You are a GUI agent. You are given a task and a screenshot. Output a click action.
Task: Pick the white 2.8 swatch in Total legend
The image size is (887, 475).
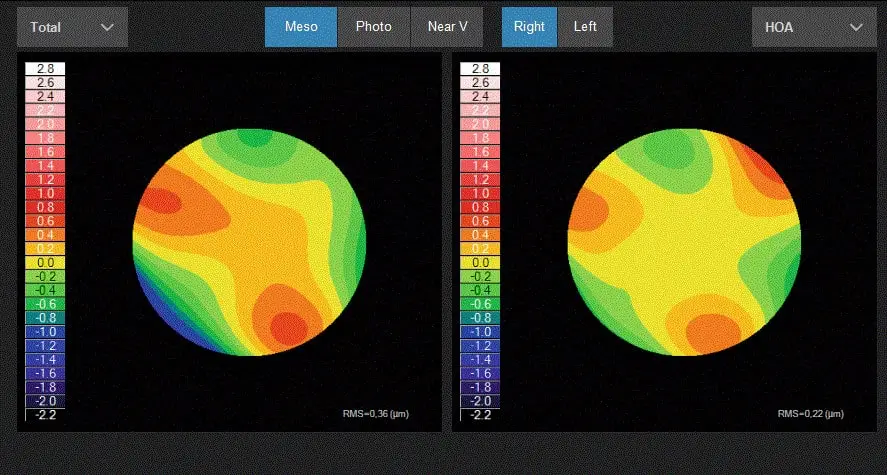(x=45, y=69)
